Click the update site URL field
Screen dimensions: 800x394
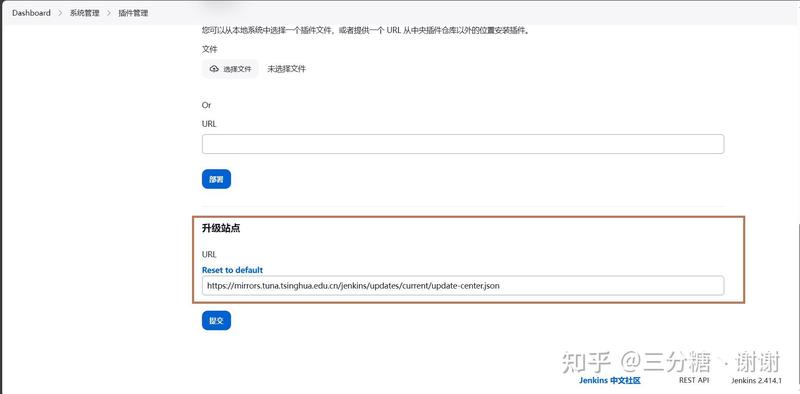pos(463,285)
